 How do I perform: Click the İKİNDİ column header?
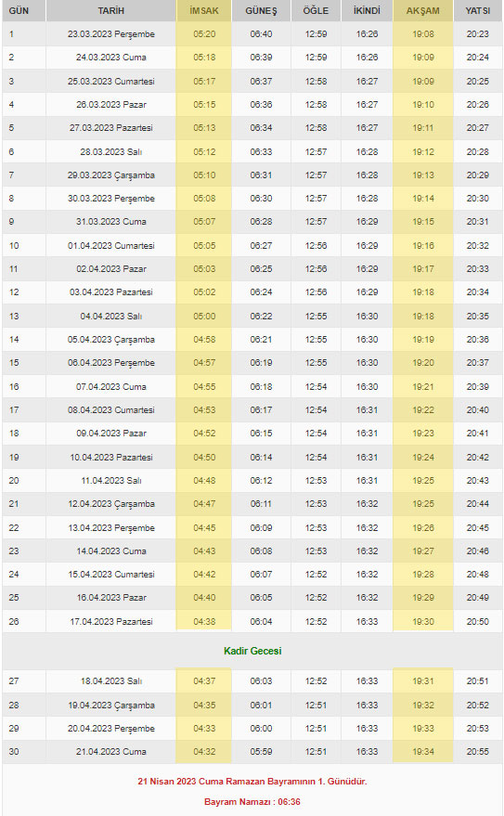(367, 10)
